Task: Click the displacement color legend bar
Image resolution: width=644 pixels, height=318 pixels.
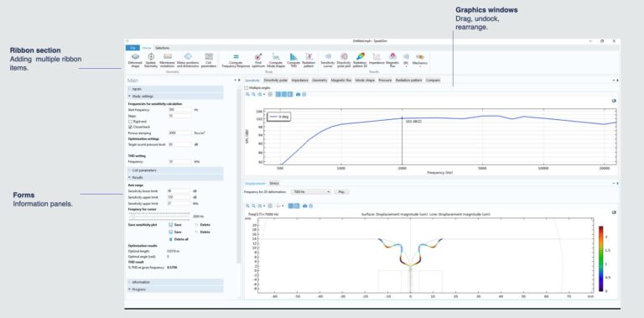Action: [600, 258]
